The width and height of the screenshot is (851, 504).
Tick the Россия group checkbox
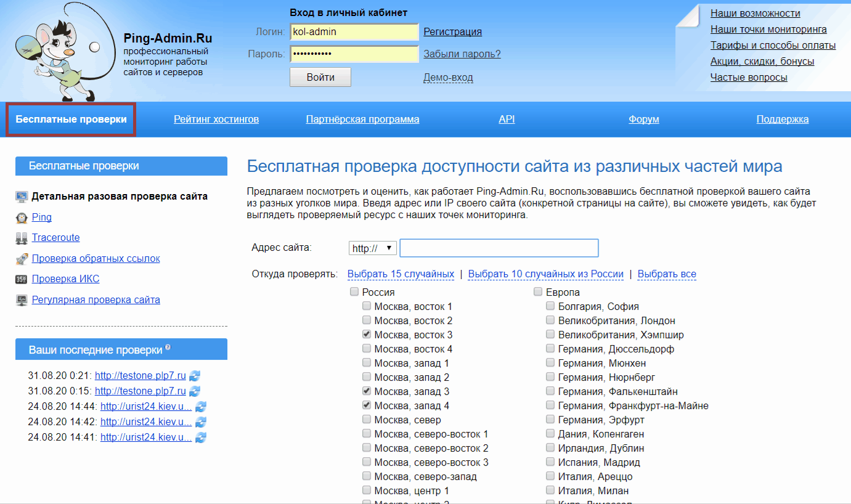(x=354, y=292)
